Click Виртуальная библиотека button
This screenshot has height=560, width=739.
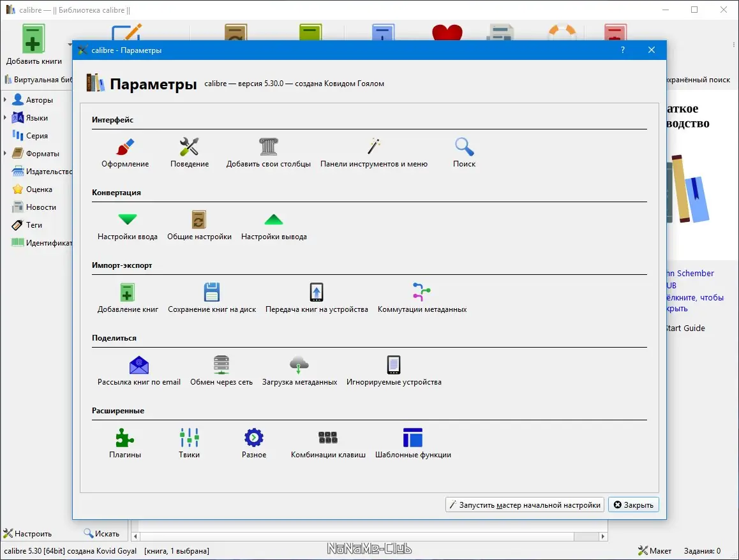click(38, 80)
